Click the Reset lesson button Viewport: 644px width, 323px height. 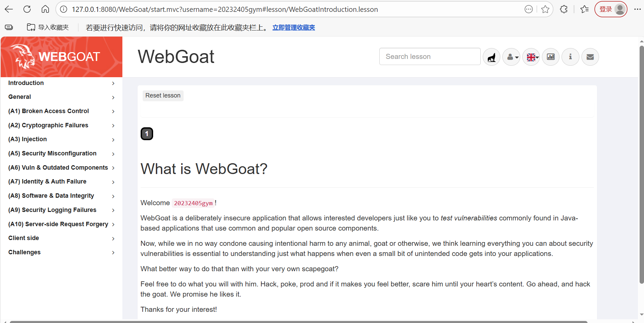pos(163,95)
